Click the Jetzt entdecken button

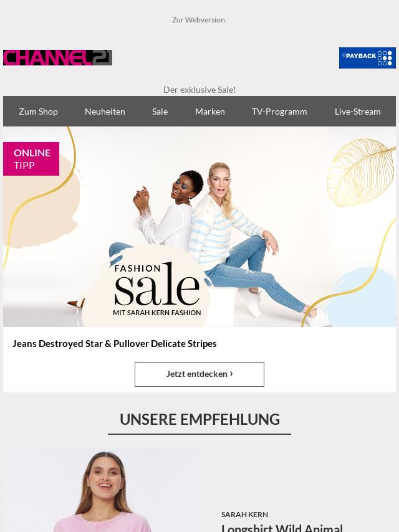tap(199, 374)
